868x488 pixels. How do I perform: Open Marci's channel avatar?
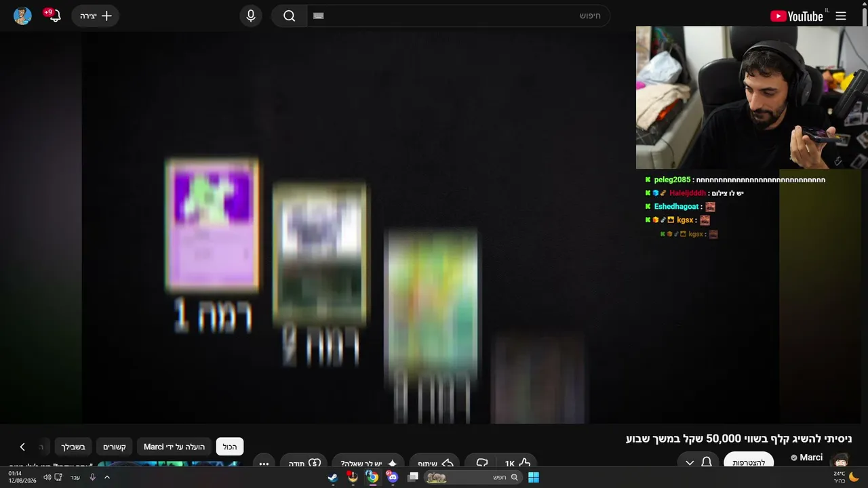[x=840, y=460]
